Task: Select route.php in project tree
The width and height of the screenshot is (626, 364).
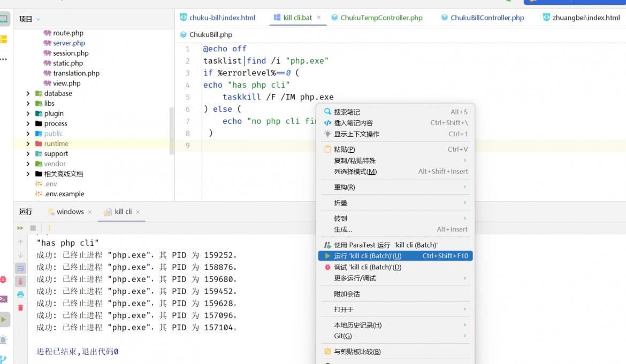Action: tap(68, 33)
